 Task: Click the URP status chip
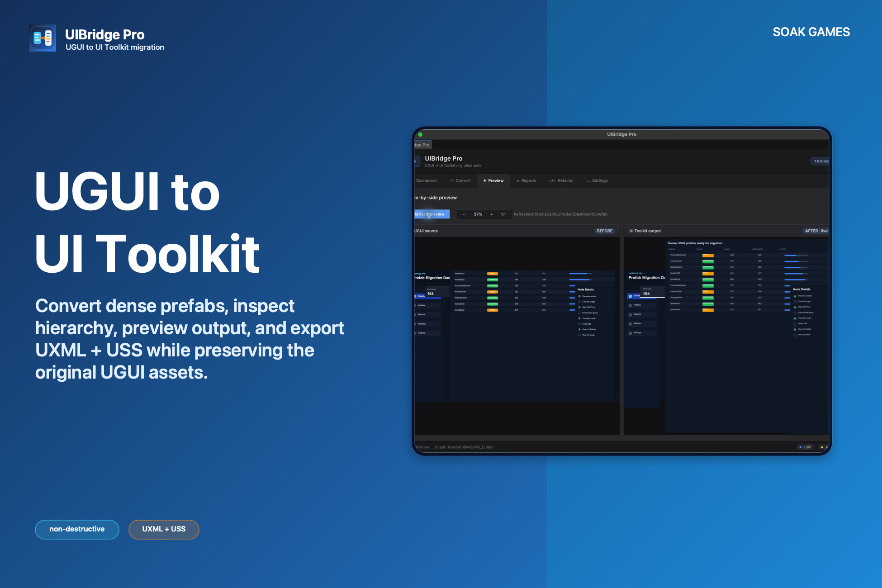pos(806,447)
